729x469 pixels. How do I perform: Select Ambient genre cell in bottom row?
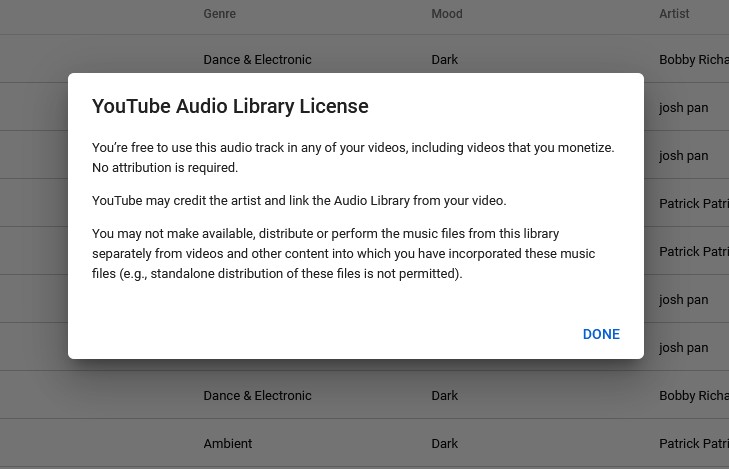coord(228,443)
